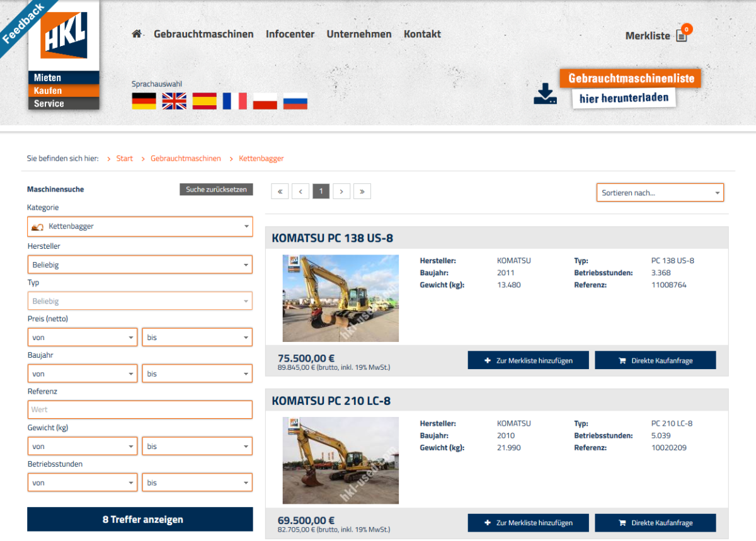Open Preis 'von' dropdown
This screenshot has width=756, height=541.
pyautogui.click(x=83, y=338)
